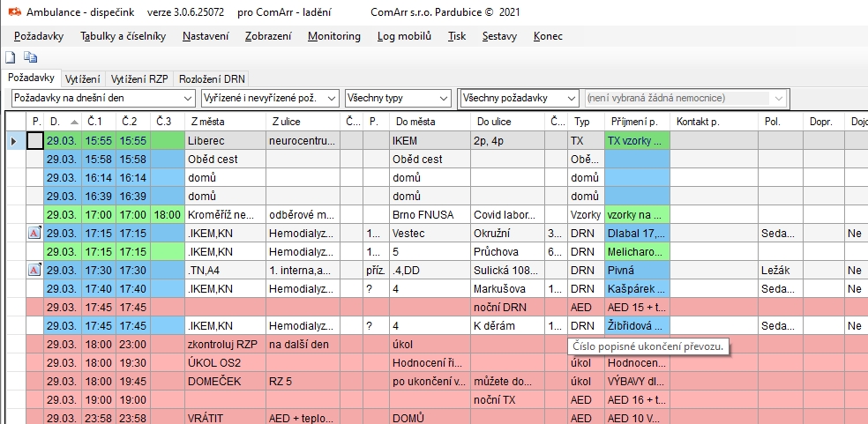This screenshot has width=868, height=424.
Task: Expand the 'Všechny požadavky' dropdown
Action: point(570,98)
